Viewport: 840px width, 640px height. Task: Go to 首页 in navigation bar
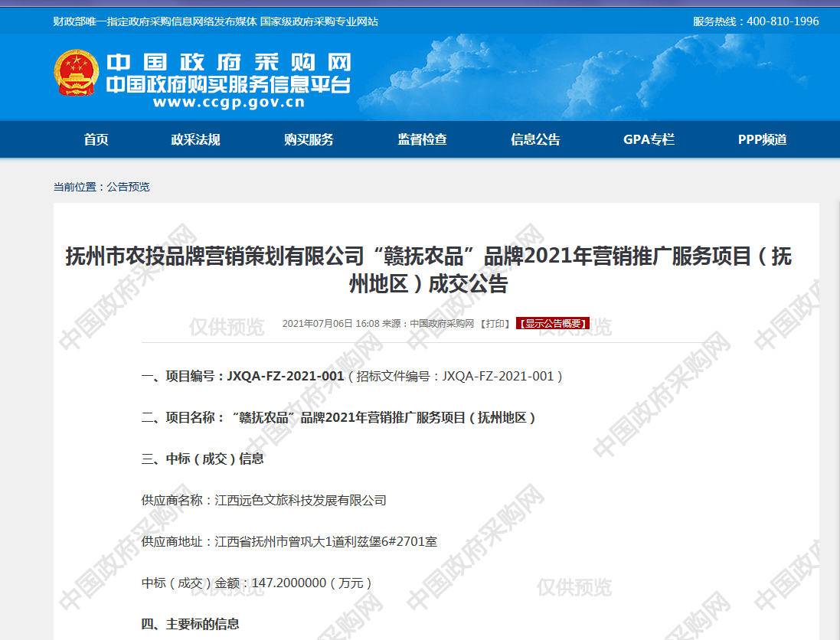pos(96,139)
